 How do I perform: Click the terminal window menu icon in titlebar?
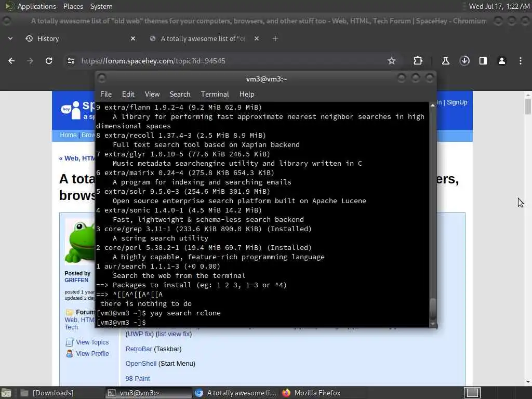[x=102, y=78]
